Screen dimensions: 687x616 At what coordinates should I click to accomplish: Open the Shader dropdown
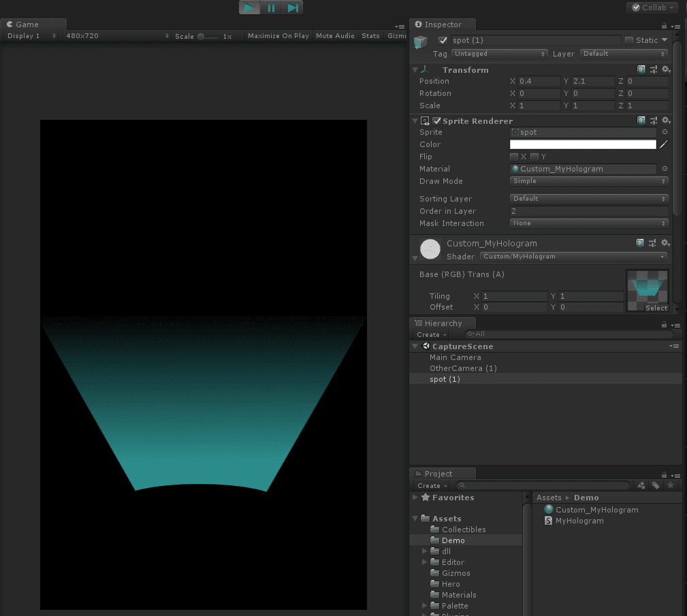pos(573,257)
